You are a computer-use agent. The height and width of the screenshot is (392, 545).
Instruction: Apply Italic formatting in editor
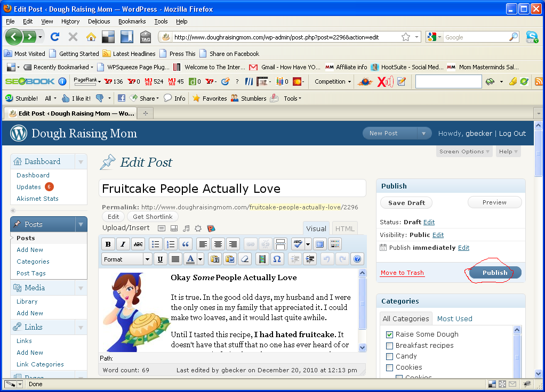coord(123,244)
